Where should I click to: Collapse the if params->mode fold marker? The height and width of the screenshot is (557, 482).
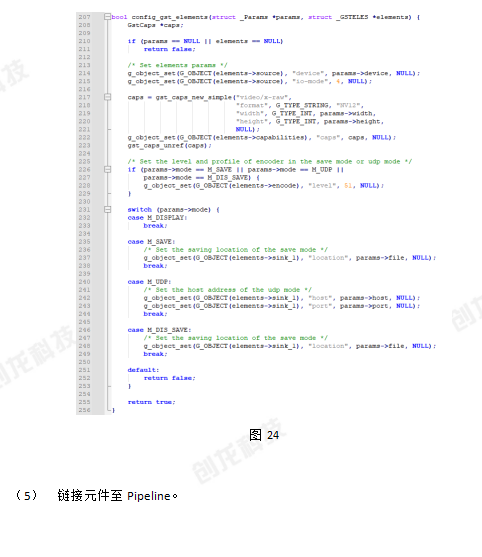click(x=108, y=169)
